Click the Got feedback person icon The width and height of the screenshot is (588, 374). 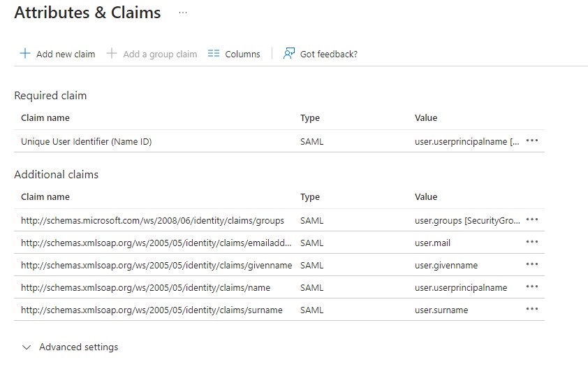tap(289, 54)
